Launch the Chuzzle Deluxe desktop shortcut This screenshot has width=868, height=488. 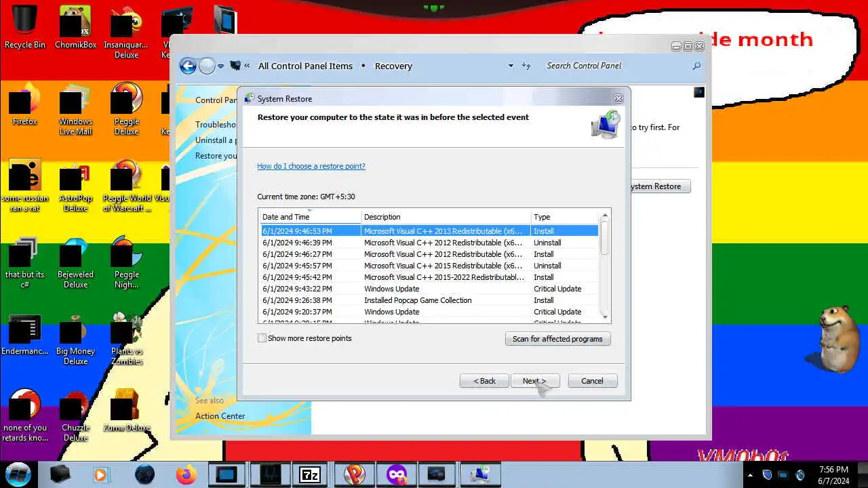tap(75, 415)
